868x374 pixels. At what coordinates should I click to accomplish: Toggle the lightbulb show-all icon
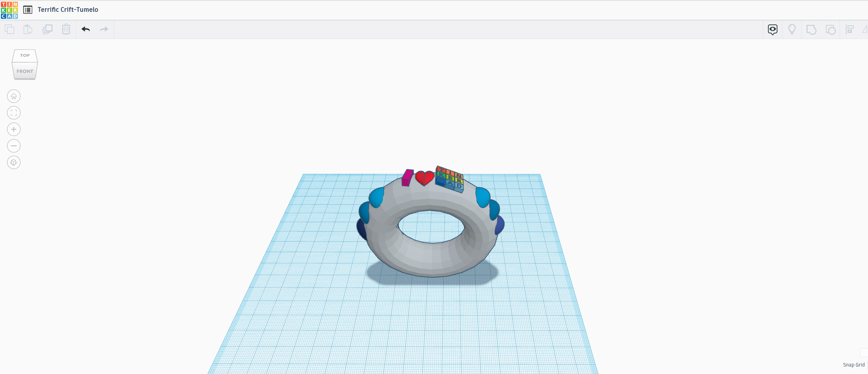point(792,29)
